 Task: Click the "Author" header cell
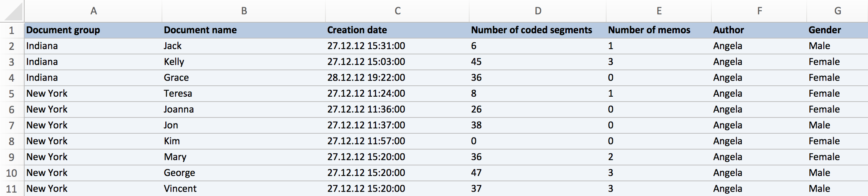pyautogui.click(x=759, y=30)
